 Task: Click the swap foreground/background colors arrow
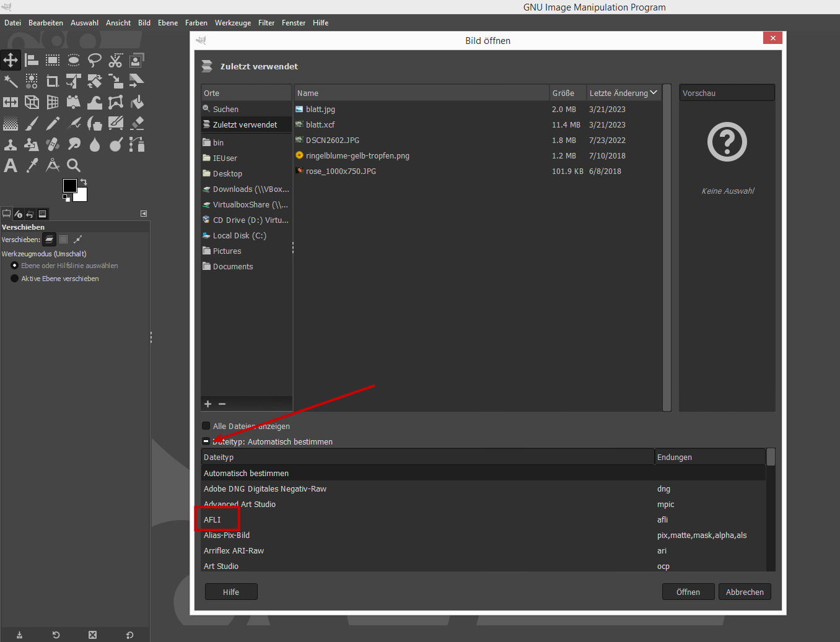click(84, 182)
